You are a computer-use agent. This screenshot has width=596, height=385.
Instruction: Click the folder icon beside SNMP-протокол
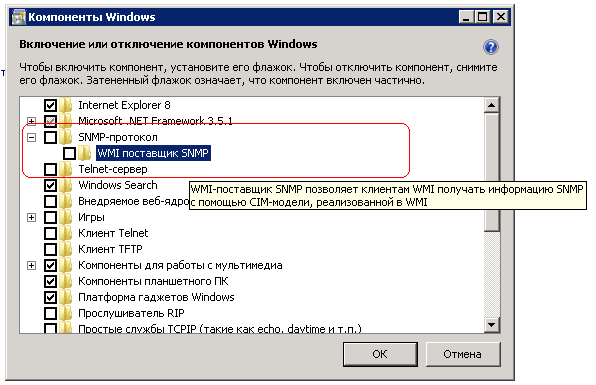pos(66,137)
